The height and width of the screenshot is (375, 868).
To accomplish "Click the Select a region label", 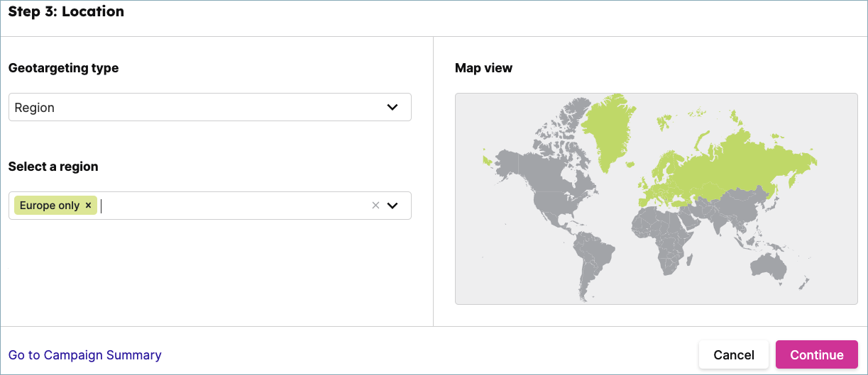I will pyautogui.click(x=53, y=167).
